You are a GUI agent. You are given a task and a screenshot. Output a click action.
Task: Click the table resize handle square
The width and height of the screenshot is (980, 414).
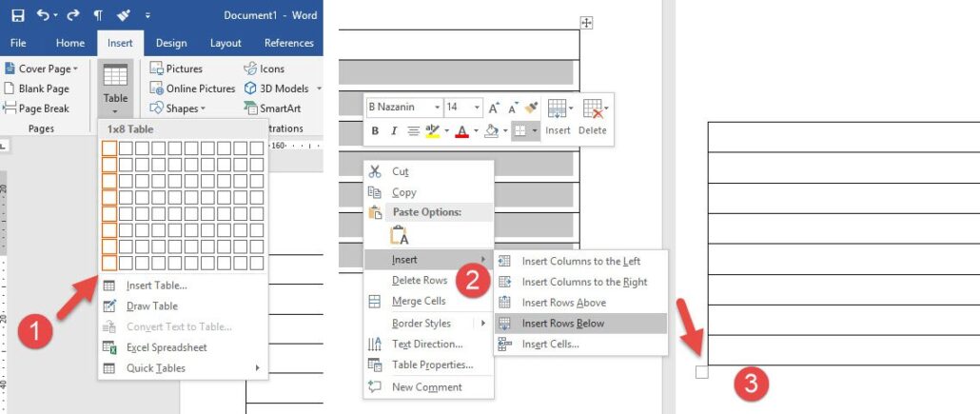coord(702,372)
